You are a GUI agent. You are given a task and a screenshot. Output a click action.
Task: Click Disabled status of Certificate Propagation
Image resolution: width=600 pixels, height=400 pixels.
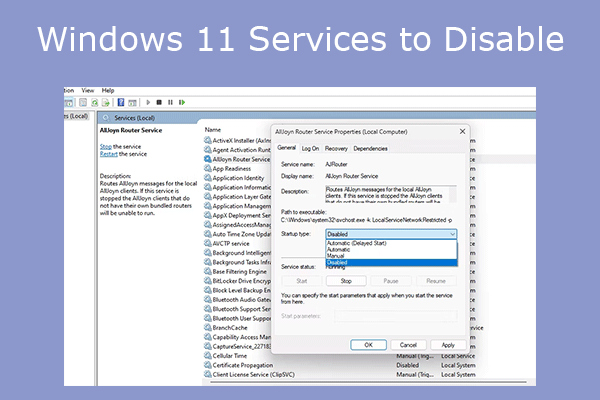408,365
